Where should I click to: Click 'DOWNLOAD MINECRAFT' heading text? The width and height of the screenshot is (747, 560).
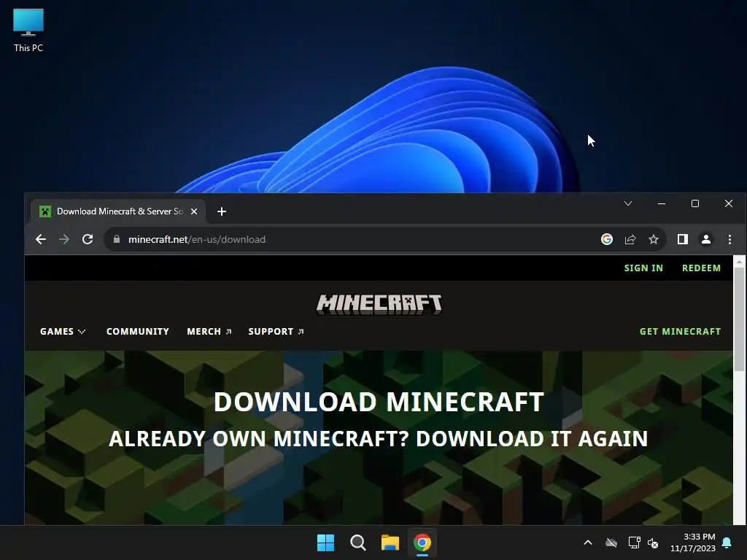click(379, 402)
